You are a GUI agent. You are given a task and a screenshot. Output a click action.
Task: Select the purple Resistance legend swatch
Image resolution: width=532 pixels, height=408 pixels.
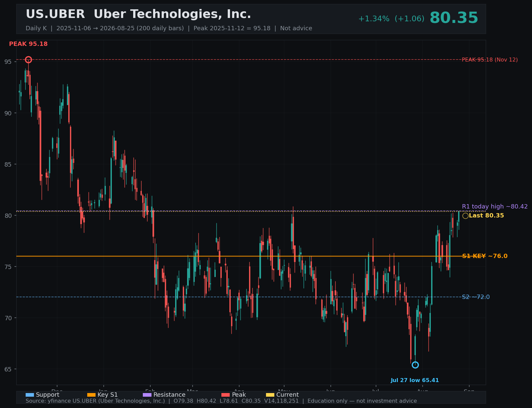click(x=147, y=395)
